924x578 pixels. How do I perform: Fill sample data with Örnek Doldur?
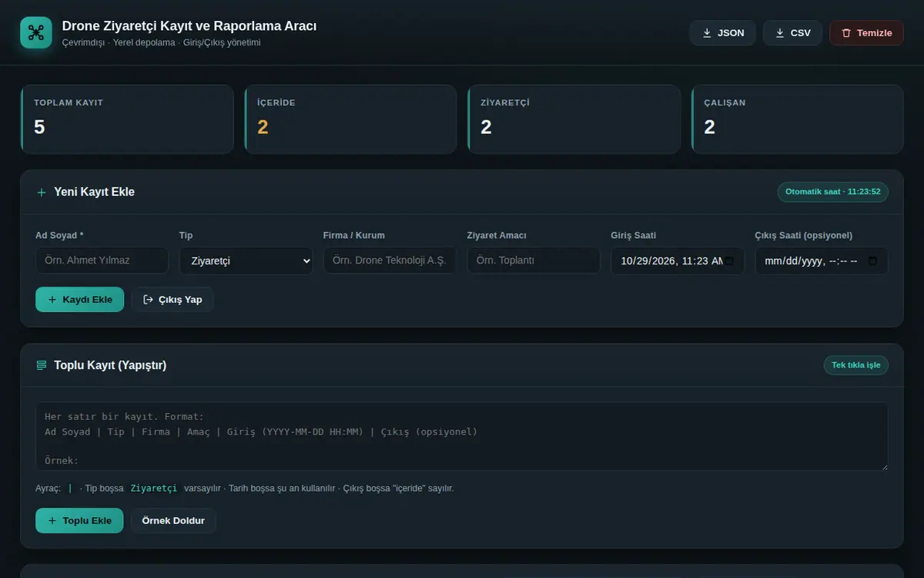173,520
